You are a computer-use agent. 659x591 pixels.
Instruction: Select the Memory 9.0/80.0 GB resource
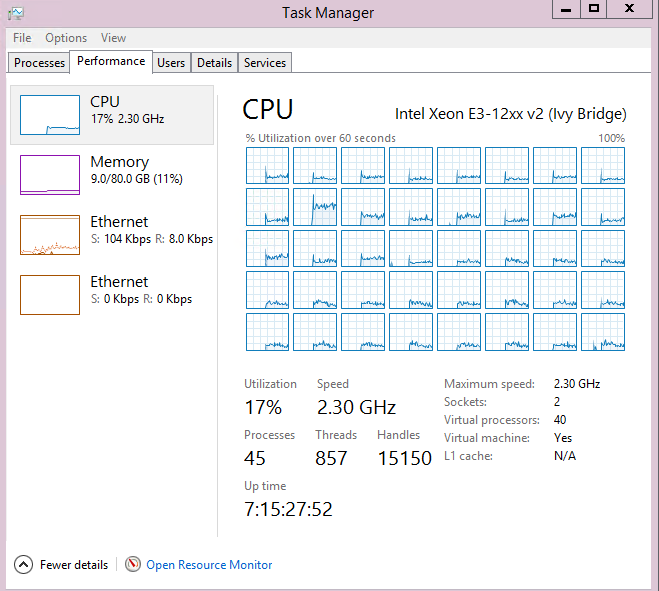point(112,174)
